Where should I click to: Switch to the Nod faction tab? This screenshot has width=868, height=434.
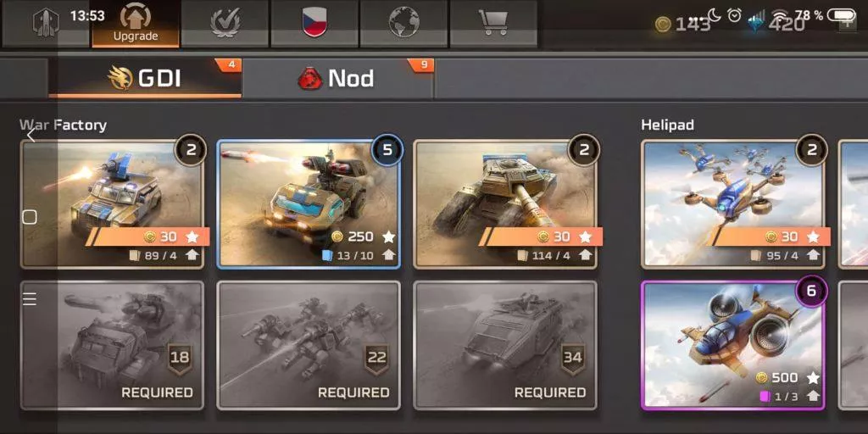pos(338,78)
